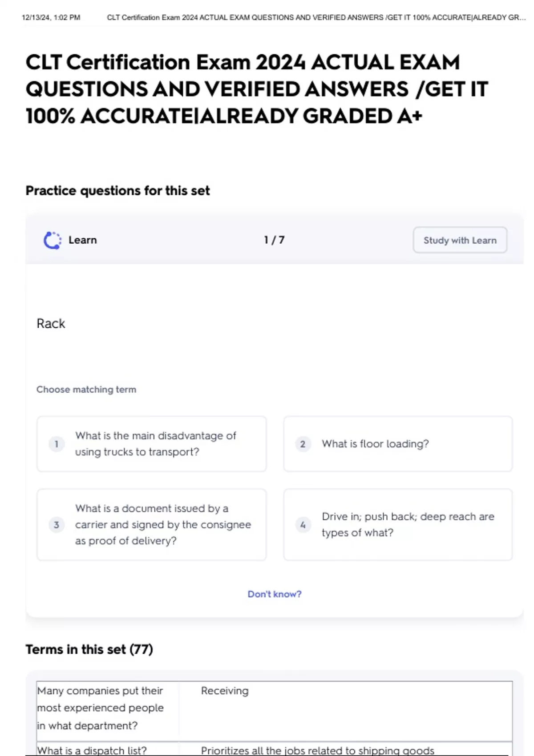Viewport: 534px width, 756px height.
Task: Select the Receiving definition cell
Action: point(225,691)
